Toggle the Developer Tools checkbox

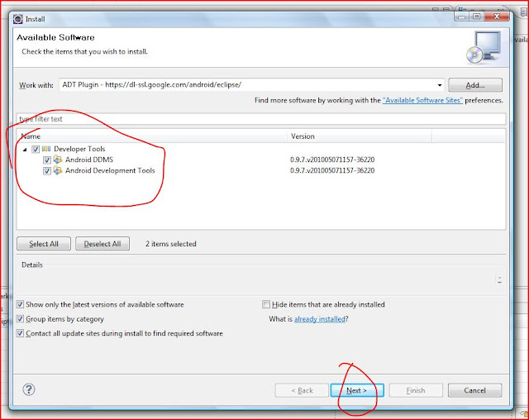(36, 149)
